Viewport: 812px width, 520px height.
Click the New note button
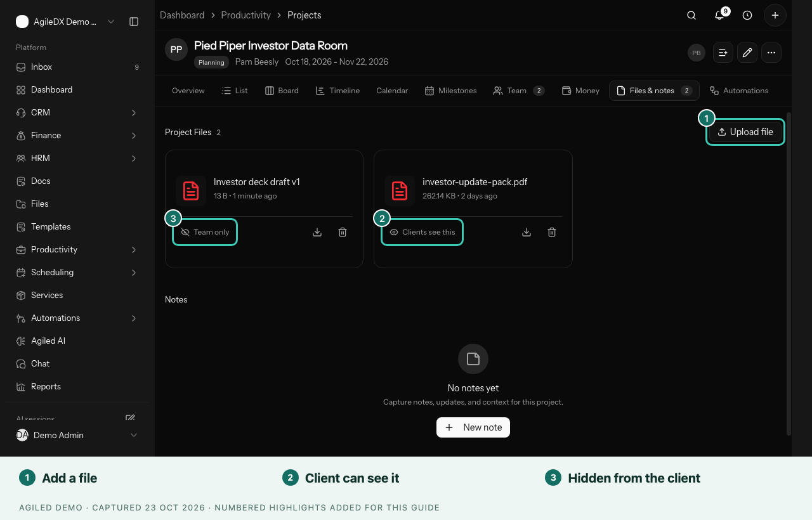point(473,427)
